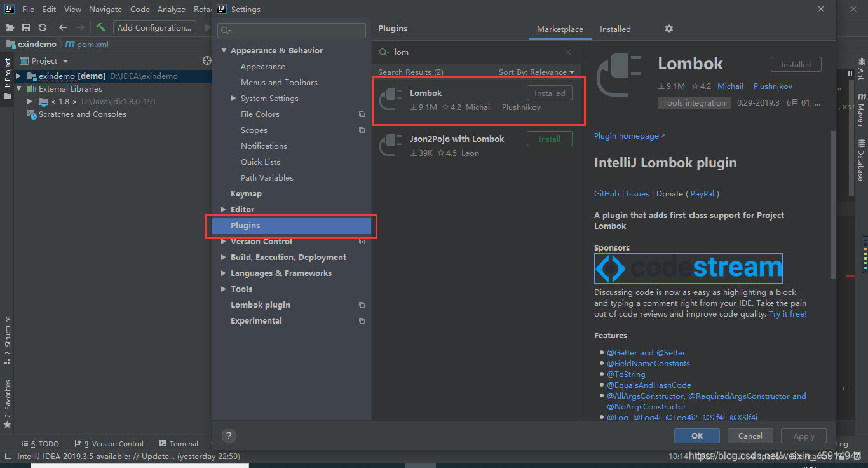Click the locate target icon in Project panel
Image resolution: width=868 pixels, height=468 pixels.
click(207, 60)
